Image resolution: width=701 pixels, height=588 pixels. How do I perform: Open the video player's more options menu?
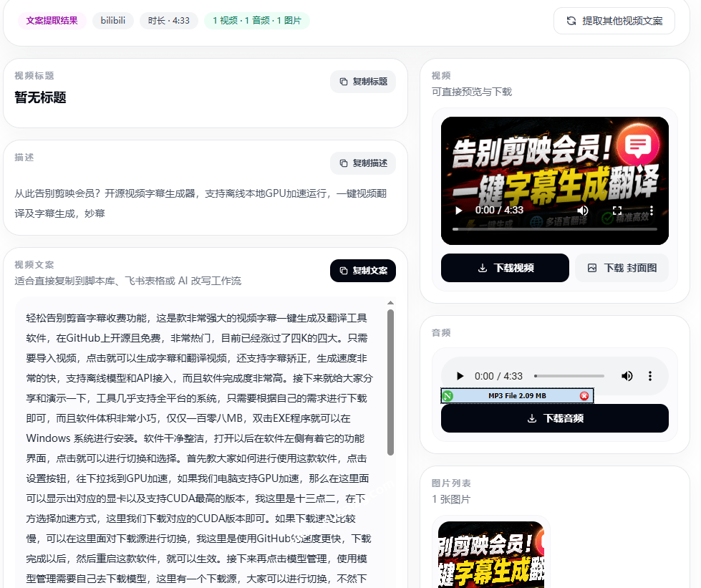[x=652, y=210]
